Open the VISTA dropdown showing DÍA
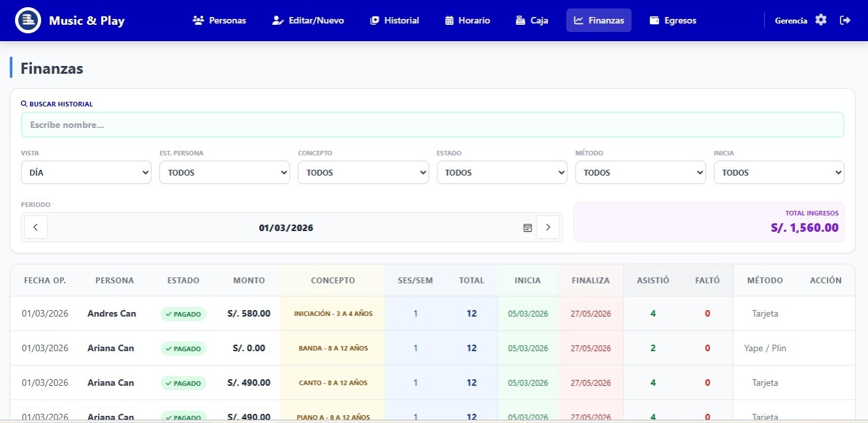This screenshot has height=423, width=868. [85, 172]
